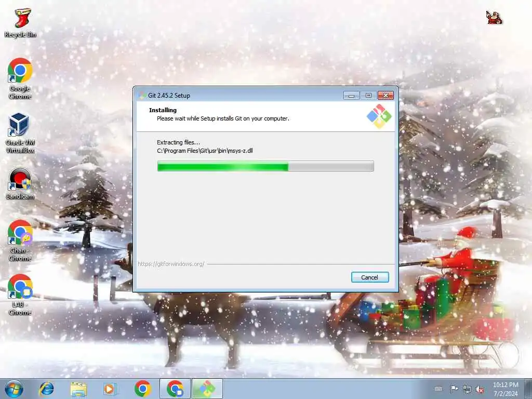Cancel the Git installation

pos(370,277)
